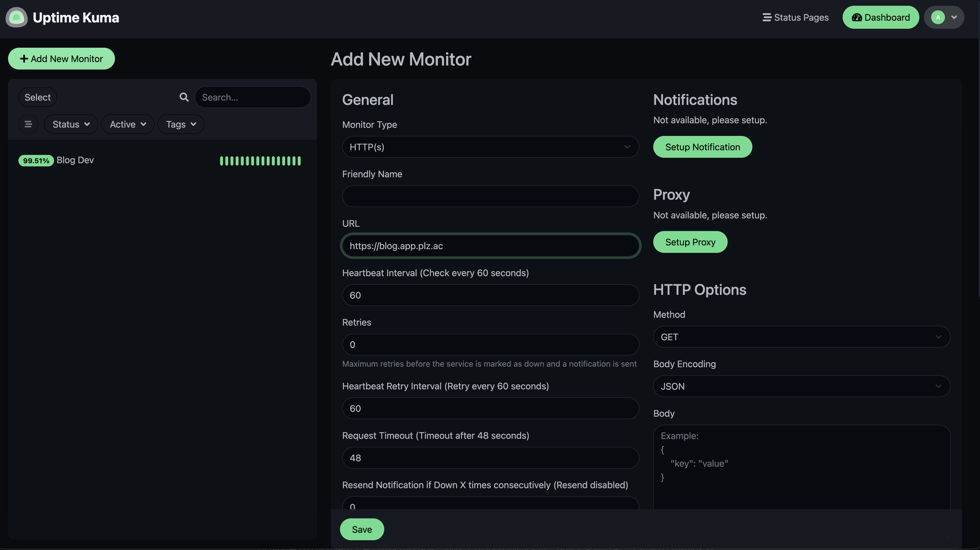Click the 99.51% uptime badge

click(x=36, y=161)
